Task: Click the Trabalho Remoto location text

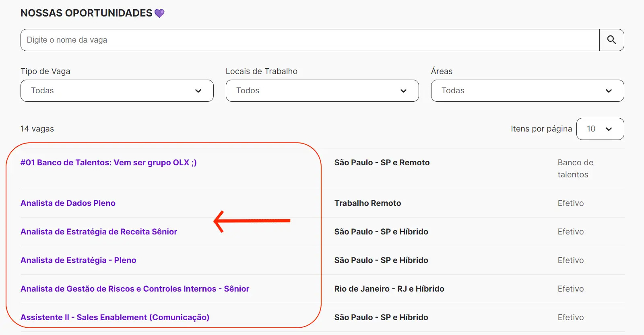Action: click(x=367, y=203)
